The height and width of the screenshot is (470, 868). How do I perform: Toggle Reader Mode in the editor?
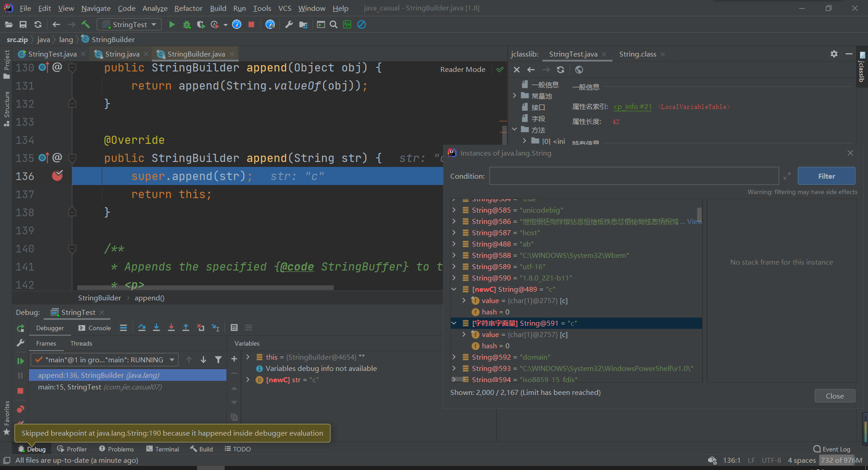click(463, 69)
